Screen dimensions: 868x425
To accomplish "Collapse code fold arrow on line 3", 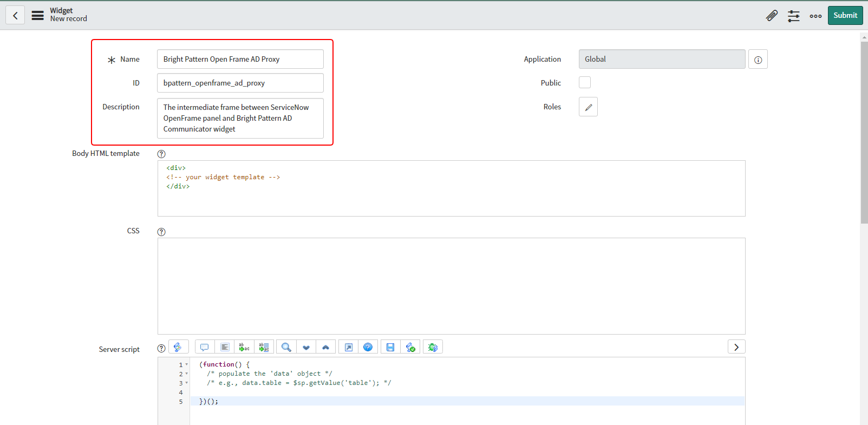I will [187, 383].
